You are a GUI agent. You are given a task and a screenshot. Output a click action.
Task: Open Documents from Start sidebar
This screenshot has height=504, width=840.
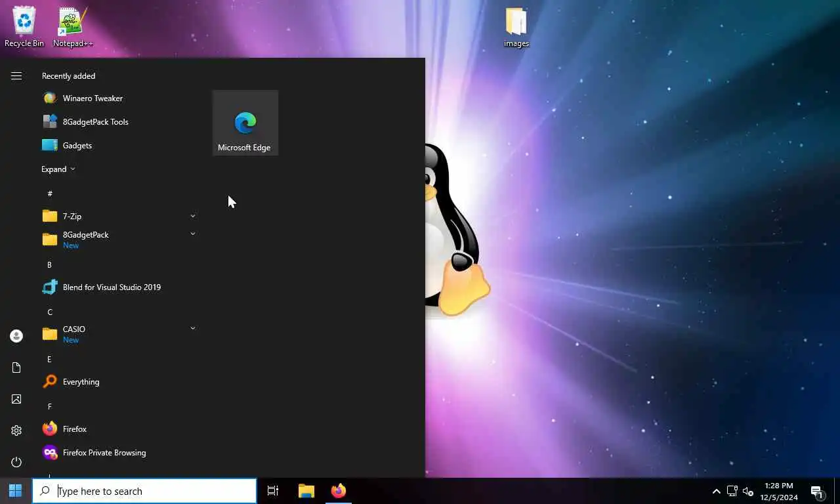pos(16,367)
